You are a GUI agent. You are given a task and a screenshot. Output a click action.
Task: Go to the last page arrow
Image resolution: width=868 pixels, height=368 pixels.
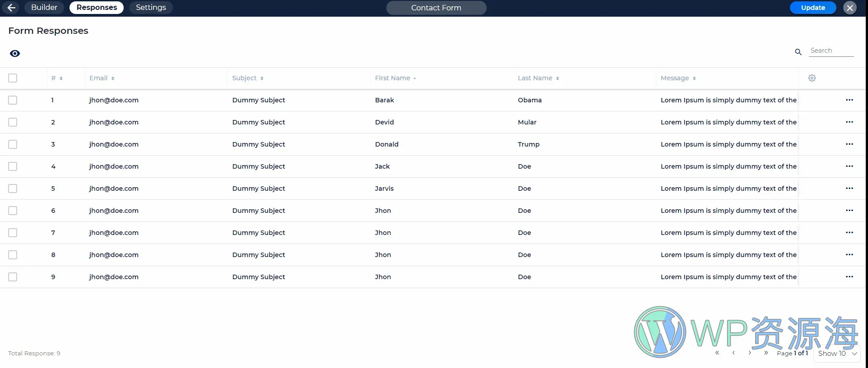click(x=766, y=353)
